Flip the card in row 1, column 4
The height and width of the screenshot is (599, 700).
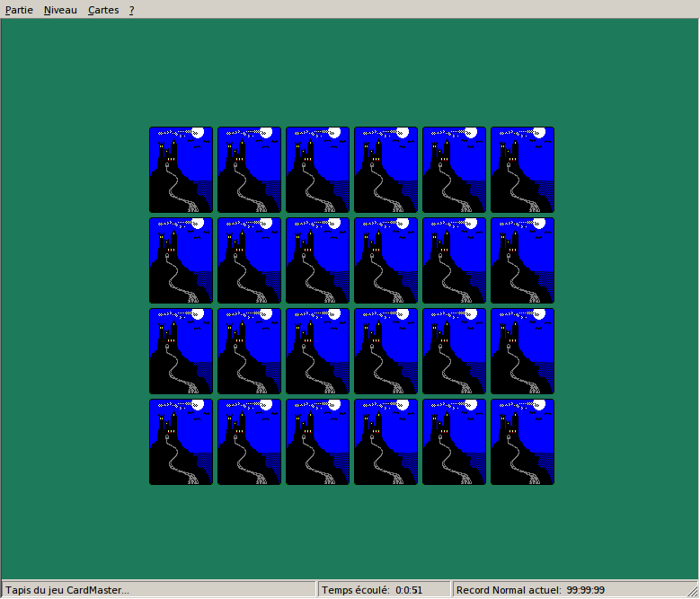click(x=385, y=170)
